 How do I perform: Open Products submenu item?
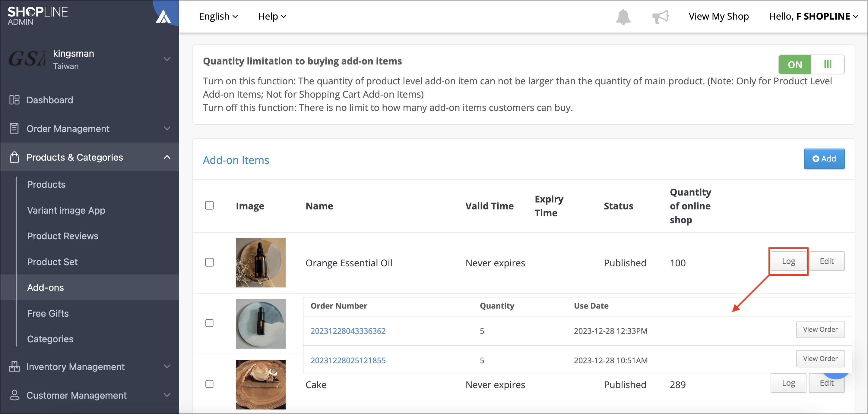(x=46, y=184)
